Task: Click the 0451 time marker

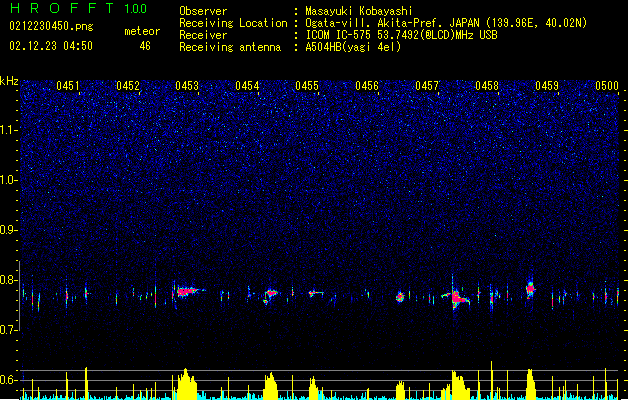Action: click(x=68, y=86)
